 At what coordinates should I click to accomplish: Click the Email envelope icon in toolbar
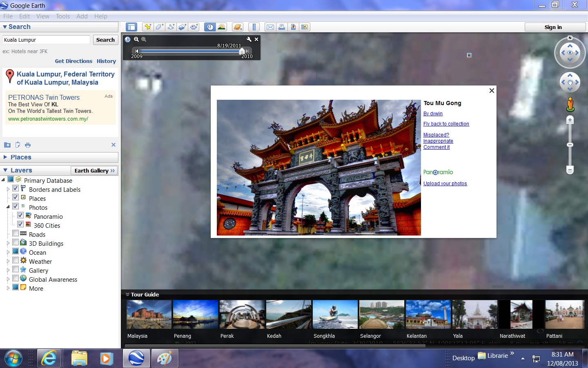[x=270, y=27]
